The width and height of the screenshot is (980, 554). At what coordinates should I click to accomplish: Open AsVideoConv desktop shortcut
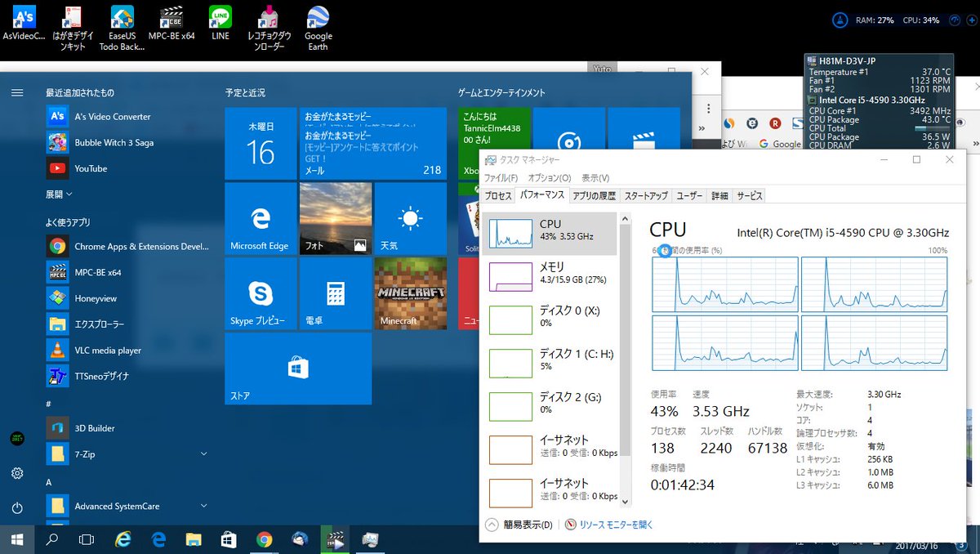click(x=24, y=24)
